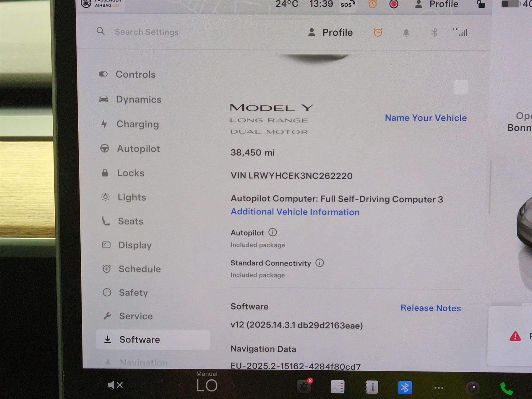The image size is (532, 399).
Task: Expand the three-dots app launcher
Action: [x=439, y=388]
